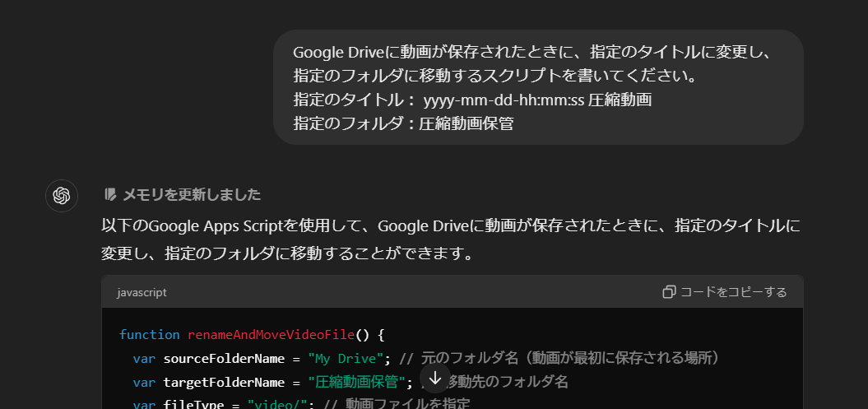The height and width of the screenshot is (409, 868).
Task: Click the string "video/" in code
Action: [x=277, y=405]
